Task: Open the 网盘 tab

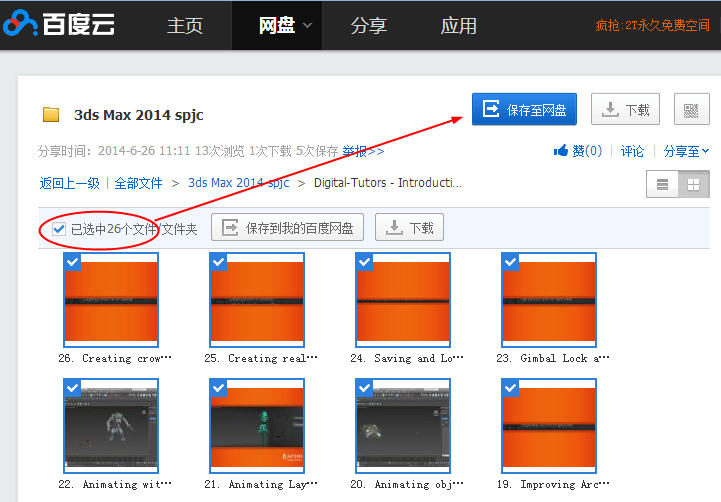Action: 276,25
